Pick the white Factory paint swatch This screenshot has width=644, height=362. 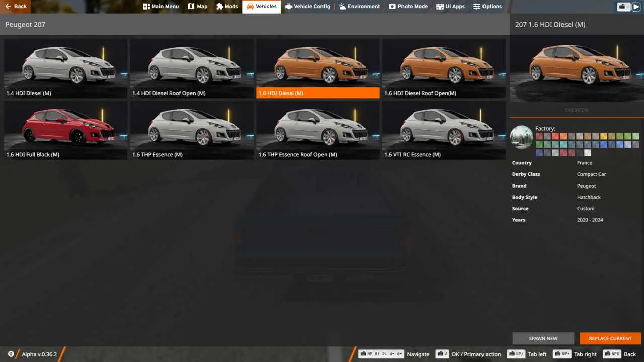pyautogui.click(x=588, y=153)
